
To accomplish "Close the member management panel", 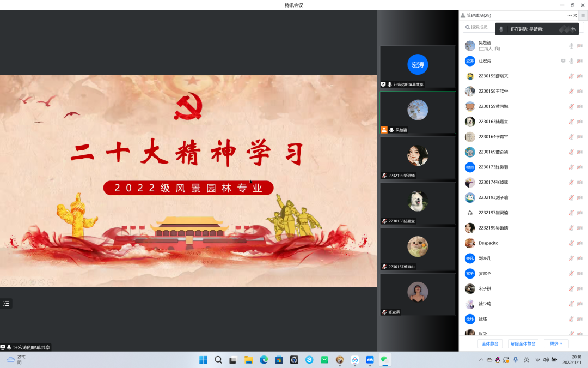I will tap(575, 16).
